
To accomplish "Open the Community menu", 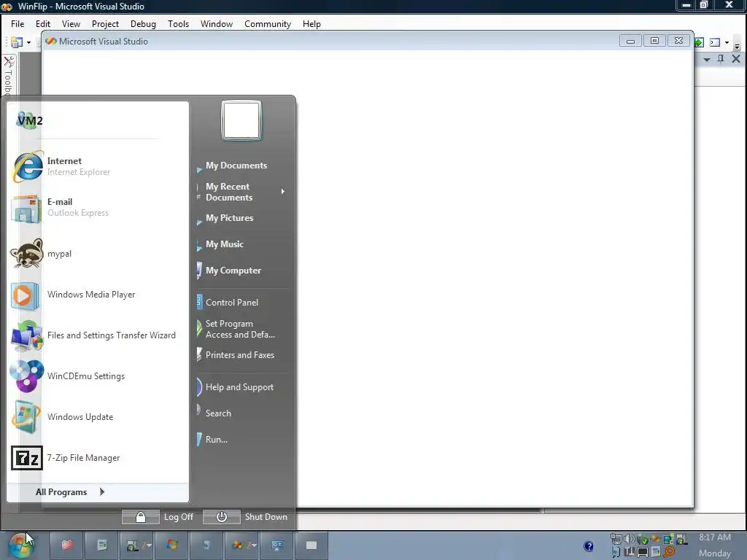I will pyautogui.click(x=267, y=24).
